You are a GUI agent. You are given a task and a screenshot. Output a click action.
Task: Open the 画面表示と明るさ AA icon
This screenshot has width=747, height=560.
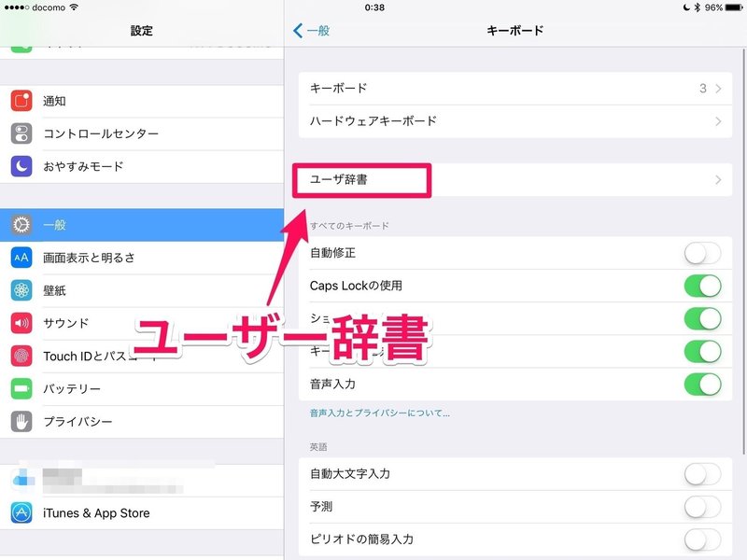[21, 258]
